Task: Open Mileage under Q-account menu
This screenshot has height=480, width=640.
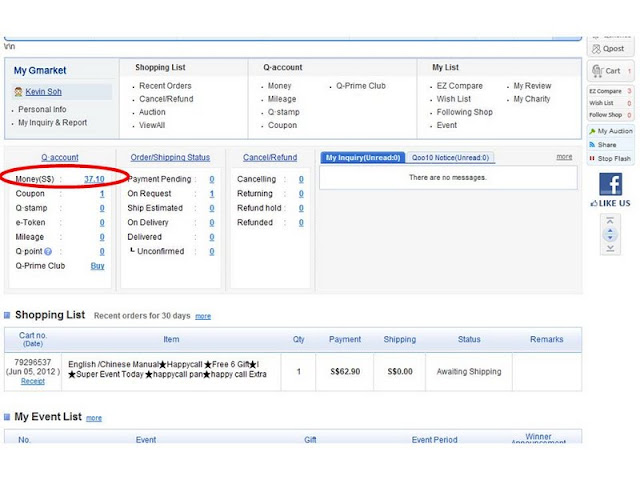Action: click(x=282, y=99)
